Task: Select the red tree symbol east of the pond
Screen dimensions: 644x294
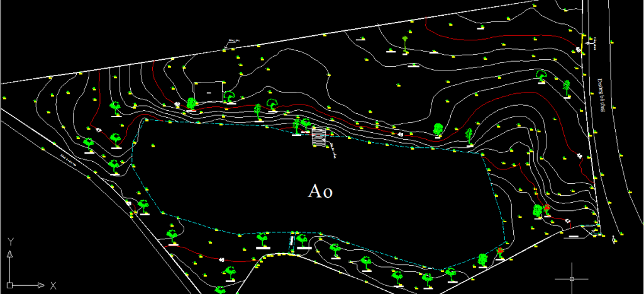Action: (547, 208)
